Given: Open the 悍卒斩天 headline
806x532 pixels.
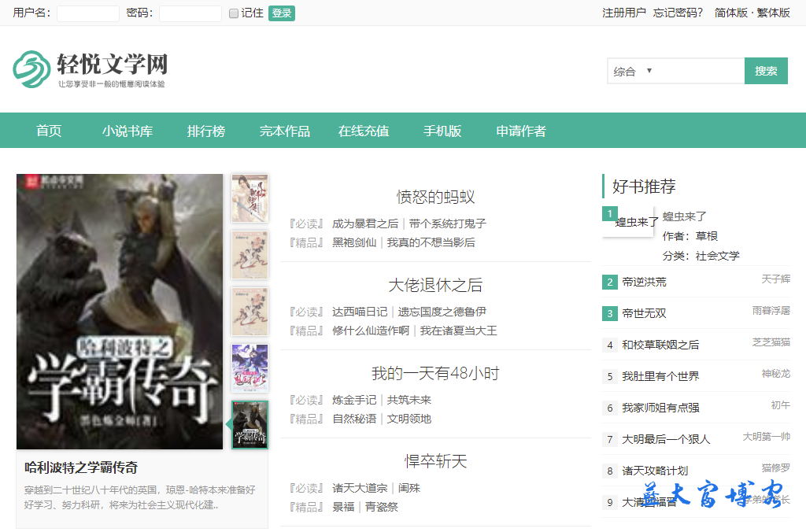Looking at the screenshot, I should 435,462.
